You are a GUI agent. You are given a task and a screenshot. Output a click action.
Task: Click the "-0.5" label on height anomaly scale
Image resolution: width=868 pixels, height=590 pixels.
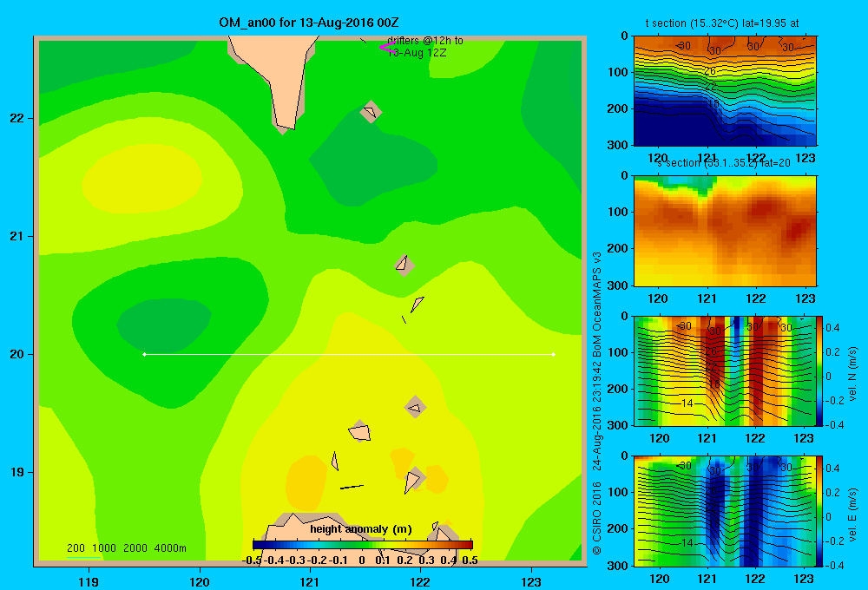(x=252, y=560)
